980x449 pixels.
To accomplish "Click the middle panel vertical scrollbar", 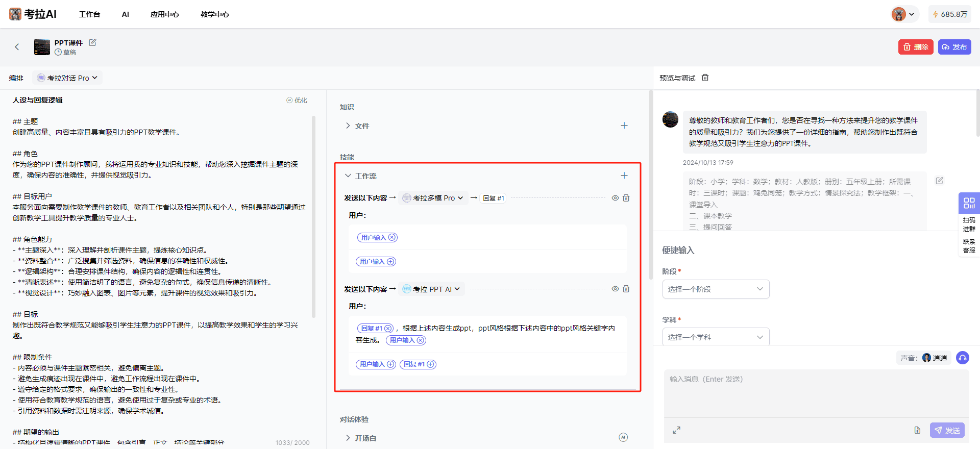I will pyautogui.click(x=651, y=185).
